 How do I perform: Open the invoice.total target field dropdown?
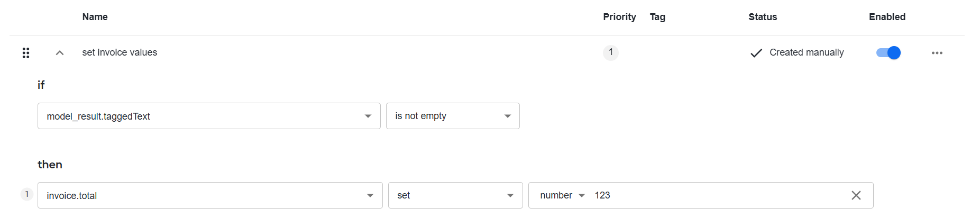pyautogui.click(x=210, y=195)
